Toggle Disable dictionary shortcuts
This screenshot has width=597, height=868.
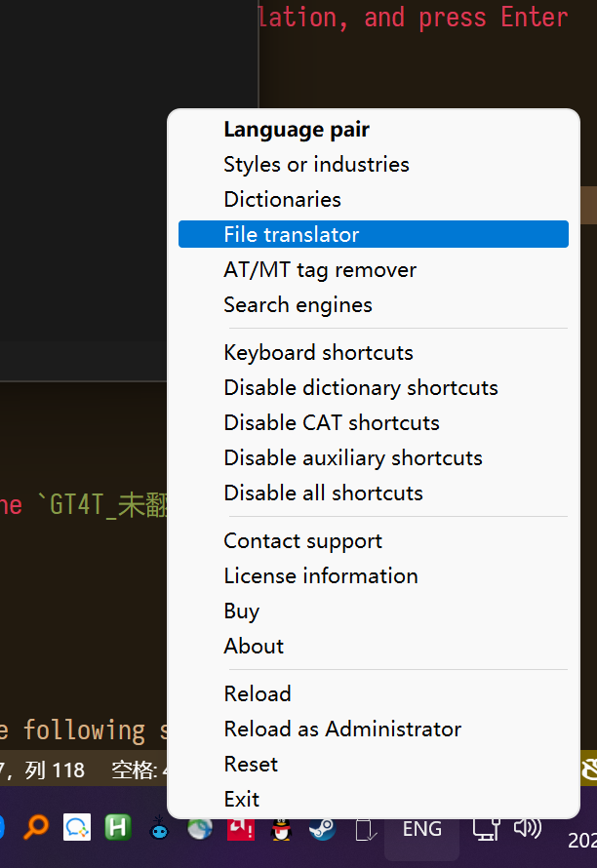(361, 387)
